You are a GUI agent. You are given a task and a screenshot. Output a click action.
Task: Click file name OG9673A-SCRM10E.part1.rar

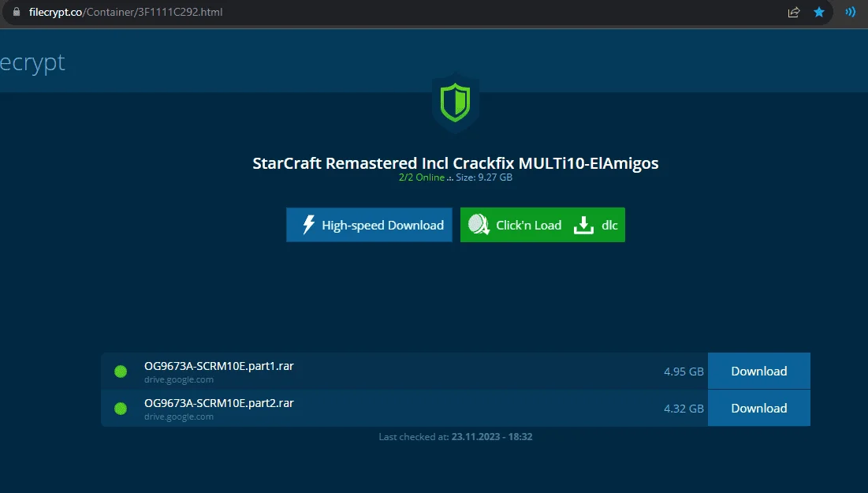coord(219,366)
